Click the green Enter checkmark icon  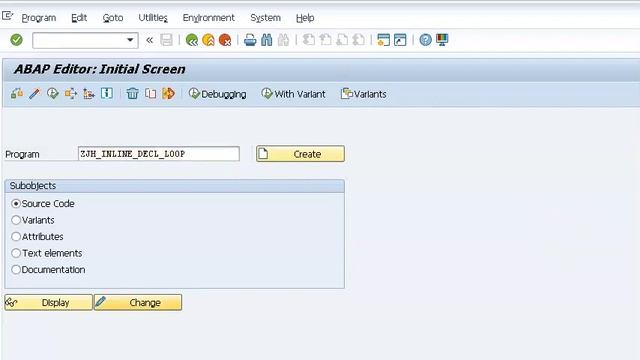16,40
